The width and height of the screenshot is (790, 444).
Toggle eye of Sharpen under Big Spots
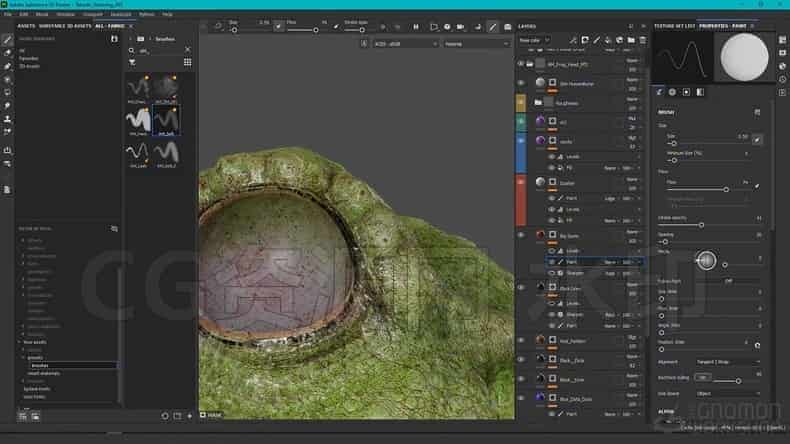[x=552, y=273]
